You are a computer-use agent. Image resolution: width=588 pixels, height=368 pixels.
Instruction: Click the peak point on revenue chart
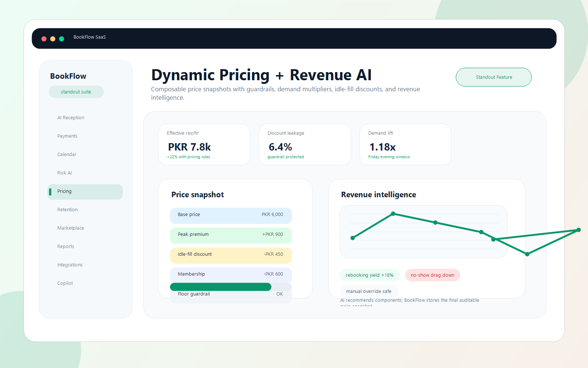coord(393,213)
